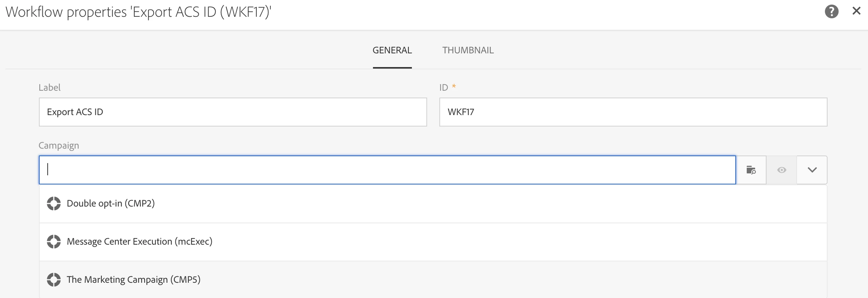Click campaign icon beside Message Center Execution
Viewport: 868px width, 298px height.
pyautogui.click(x=54, y=242)
